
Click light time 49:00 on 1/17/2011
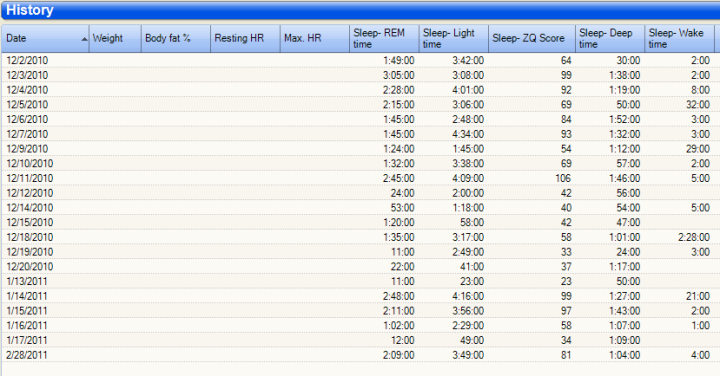point(472,340)
